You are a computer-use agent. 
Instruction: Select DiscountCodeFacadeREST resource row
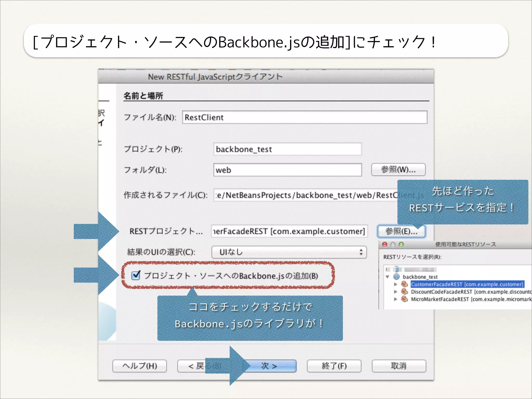point(471,292)
